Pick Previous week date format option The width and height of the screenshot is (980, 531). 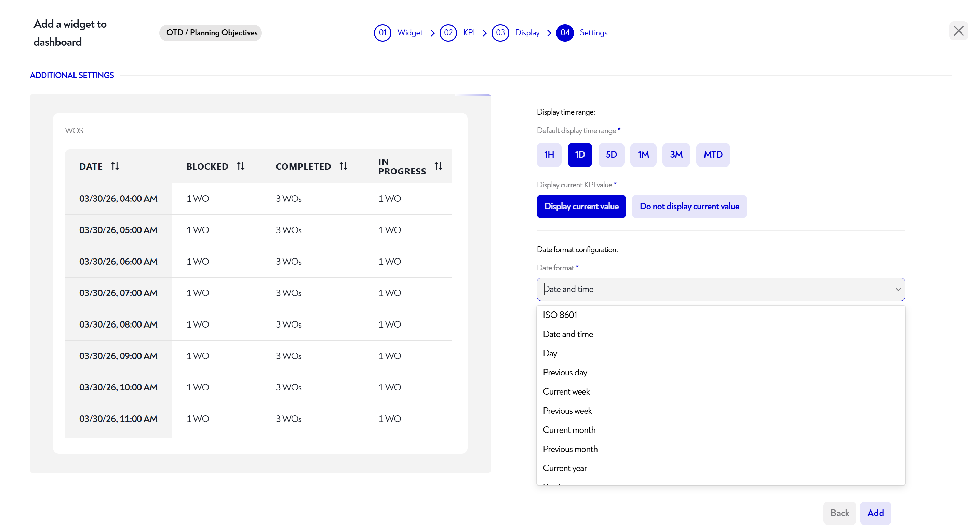567,411
